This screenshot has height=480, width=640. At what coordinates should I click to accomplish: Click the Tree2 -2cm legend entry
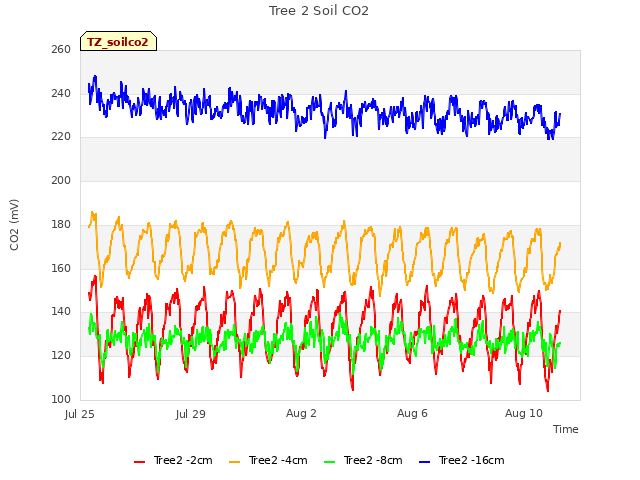173,460
